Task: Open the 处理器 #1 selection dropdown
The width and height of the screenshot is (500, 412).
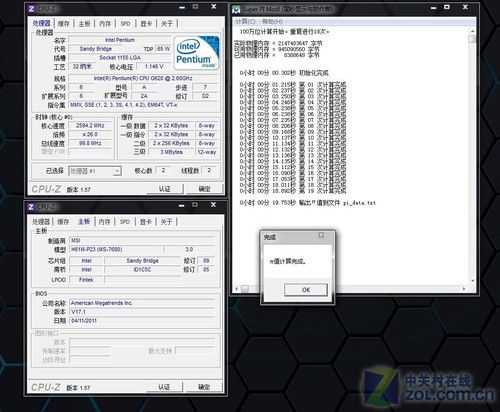Action: click(x=117, y=171)
